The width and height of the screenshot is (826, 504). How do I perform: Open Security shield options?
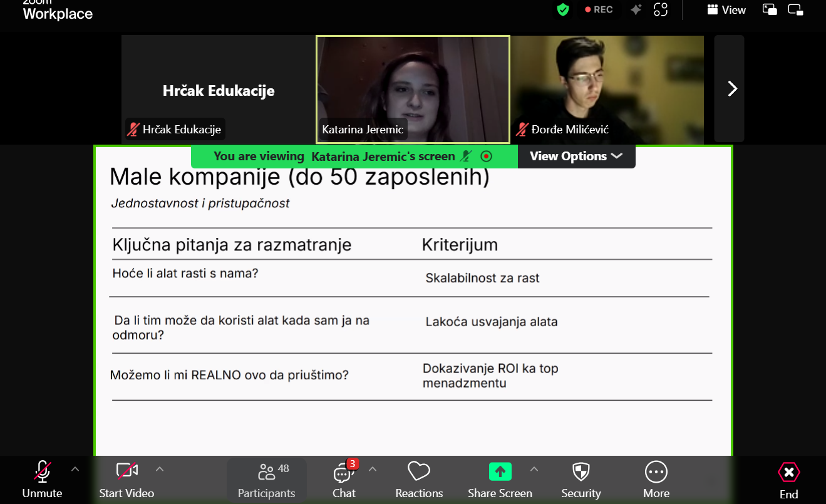[x=581, y=480]
